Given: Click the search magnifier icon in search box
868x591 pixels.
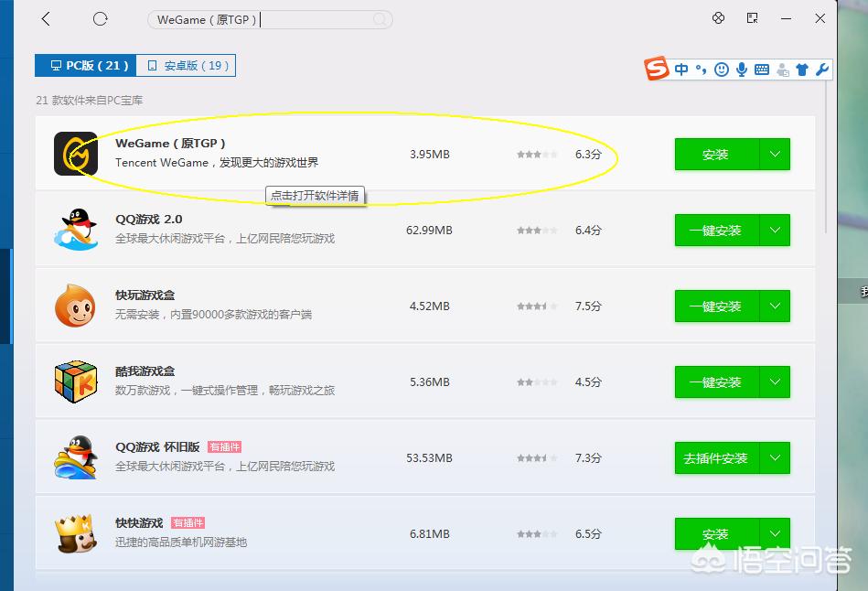Looking at the screenshot, I should 380,20.
